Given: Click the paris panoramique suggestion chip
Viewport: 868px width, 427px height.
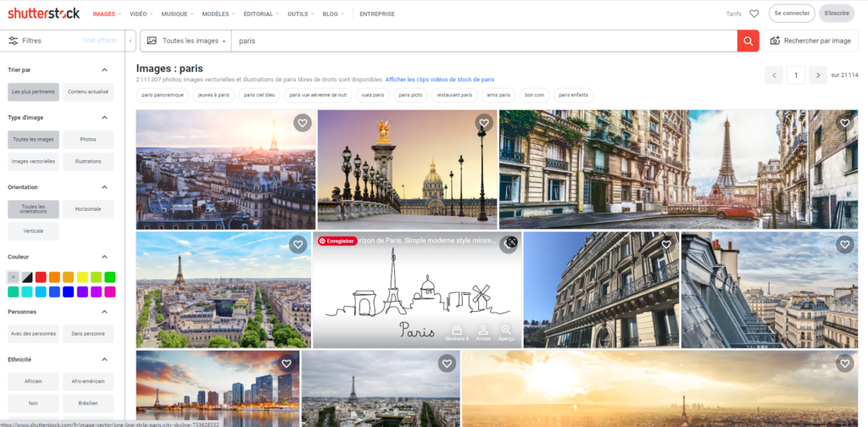Looking at the screenshot, I should (162, 95).
